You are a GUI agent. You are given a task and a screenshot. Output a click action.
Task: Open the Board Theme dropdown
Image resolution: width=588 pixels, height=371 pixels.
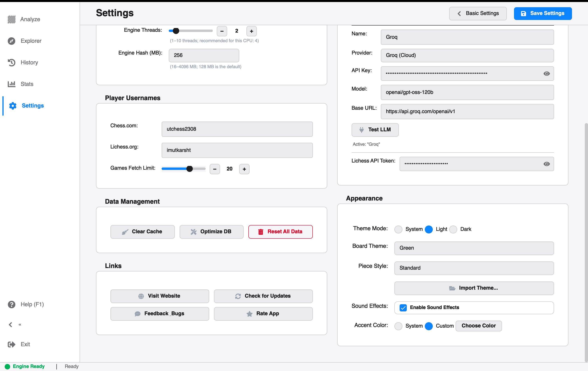pyautogui.click(x=474, y=248)
